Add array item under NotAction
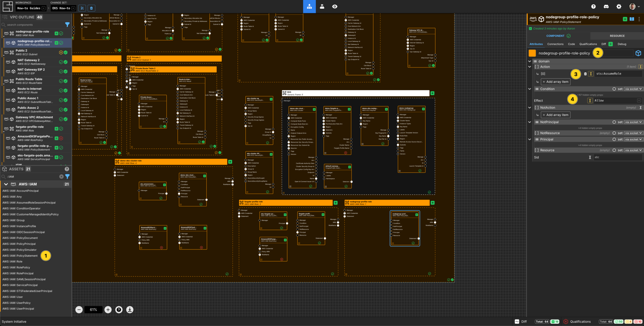This screenshot has width=644, height=326. pyautogui.click(x=555, y=115)
